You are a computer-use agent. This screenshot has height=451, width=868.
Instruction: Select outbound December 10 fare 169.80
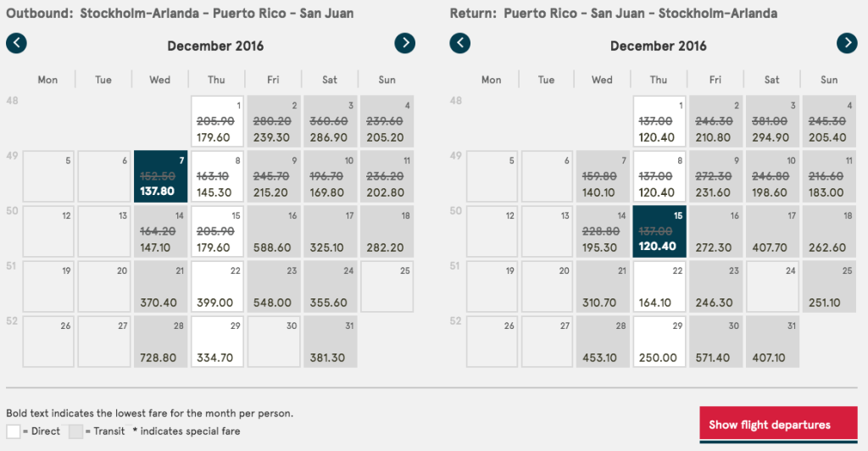330,177
